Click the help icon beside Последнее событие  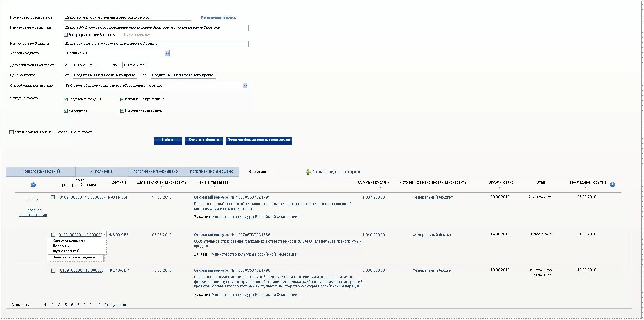coord(612,185)
